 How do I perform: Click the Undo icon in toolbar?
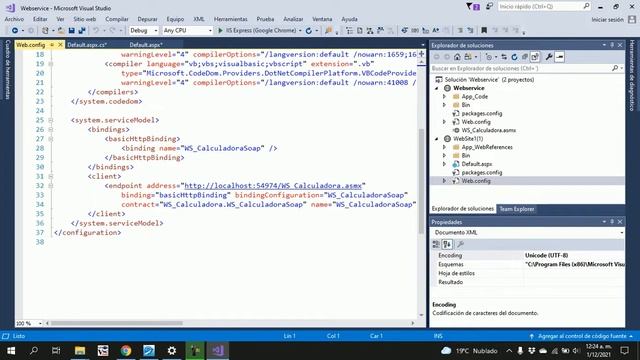pos(96,31)
